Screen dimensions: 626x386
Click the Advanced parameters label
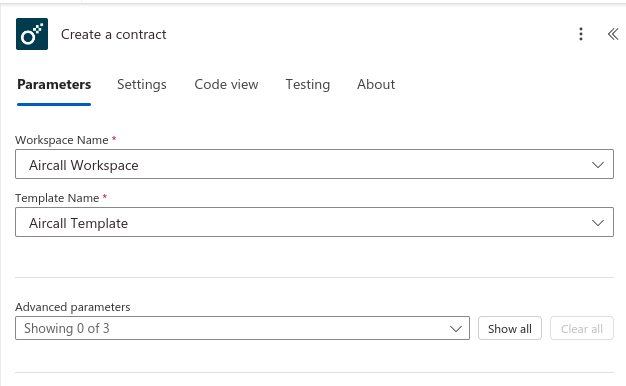point(73,307)
